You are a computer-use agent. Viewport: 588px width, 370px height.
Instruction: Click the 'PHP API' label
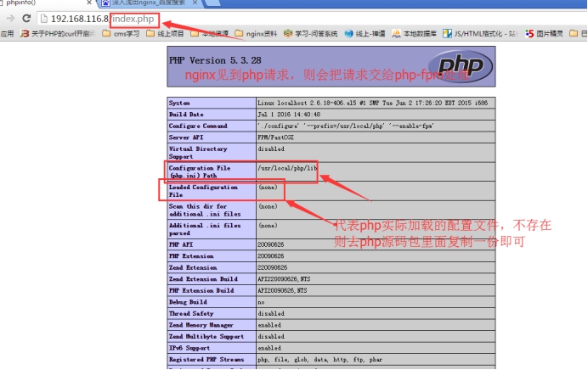tap(181, 244)
